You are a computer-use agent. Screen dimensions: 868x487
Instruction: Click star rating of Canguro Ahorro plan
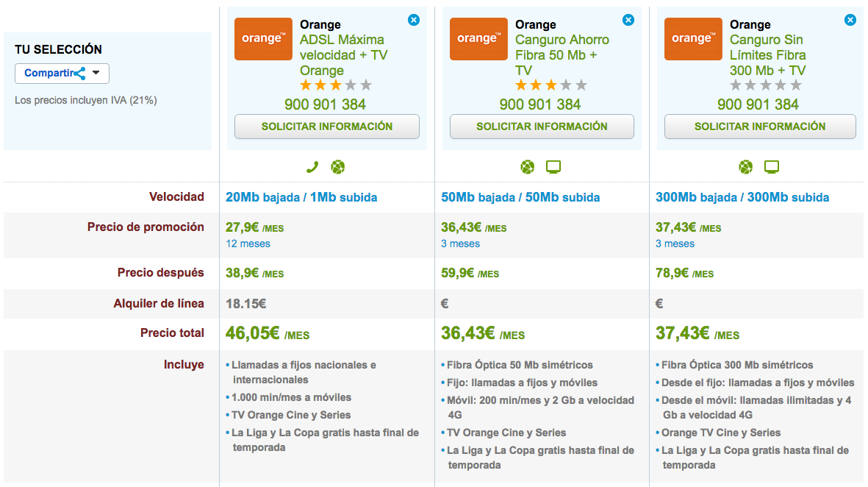(550, 85)
